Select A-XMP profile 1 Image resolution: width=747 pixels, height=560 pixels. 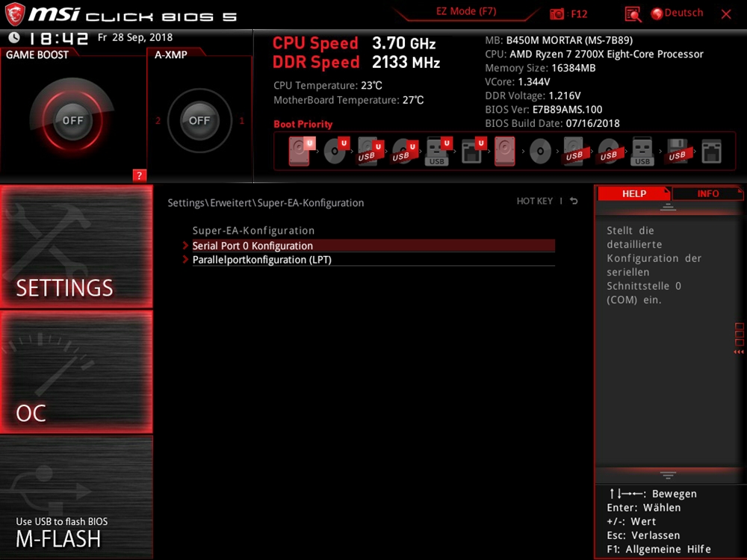pyautogui.click(x=241, y=121)
